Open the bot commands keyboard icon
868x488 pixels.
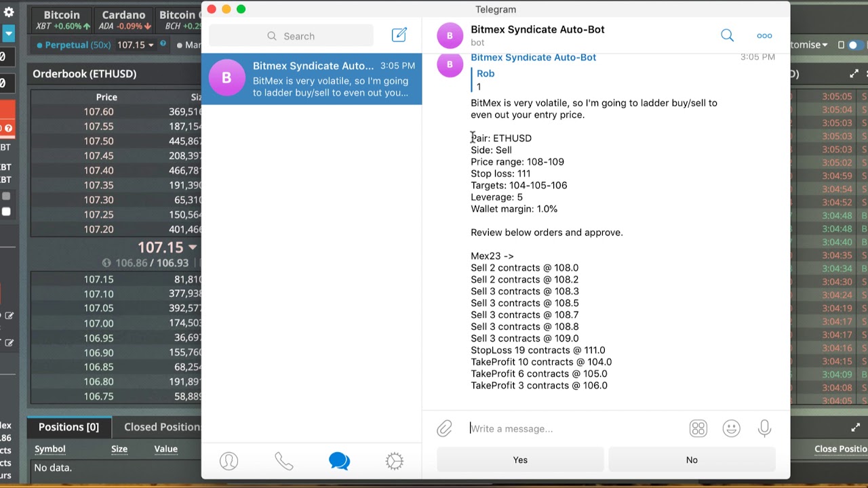coord(698,428)
